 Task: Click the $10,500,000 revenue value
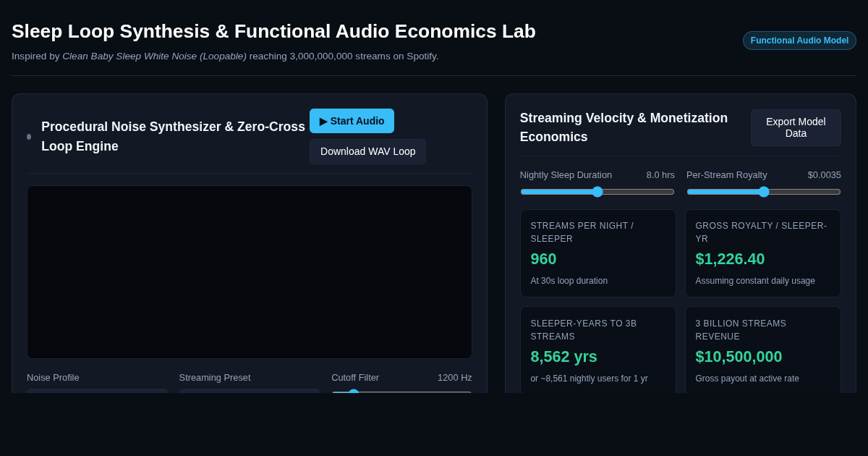pyautogui.click(x=739, y=357)
